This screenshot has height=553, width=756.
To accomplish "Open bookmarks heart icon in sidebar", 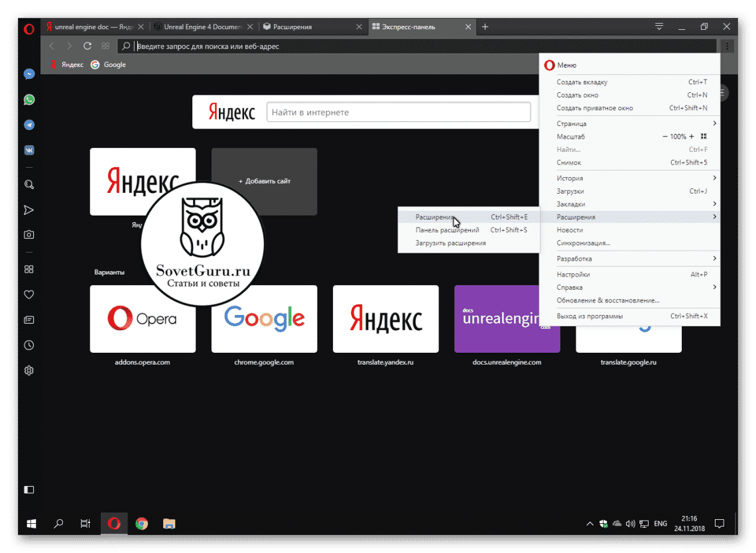I will tap(29, 294).
